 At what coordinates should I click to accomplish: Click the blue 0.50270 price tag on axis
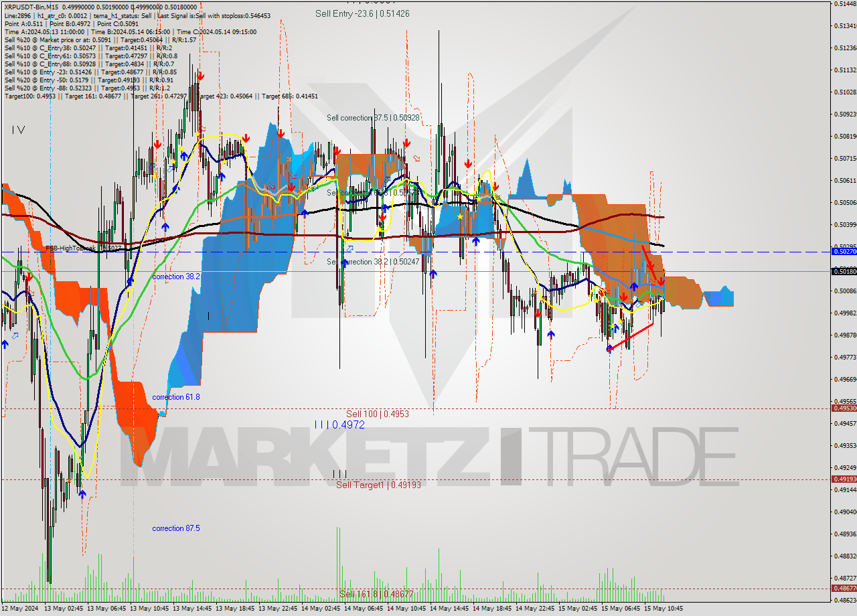pos(844,252)
